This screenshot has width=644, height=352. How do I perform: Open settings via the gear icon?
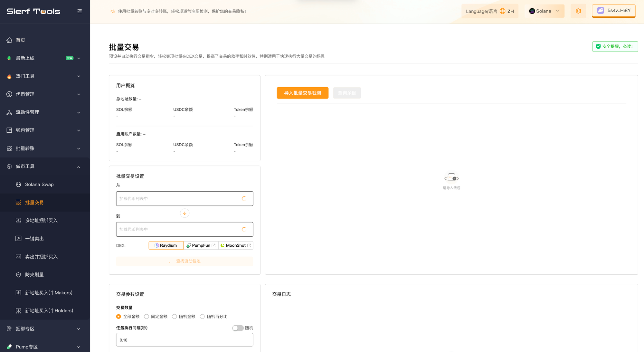pos(578,11)
